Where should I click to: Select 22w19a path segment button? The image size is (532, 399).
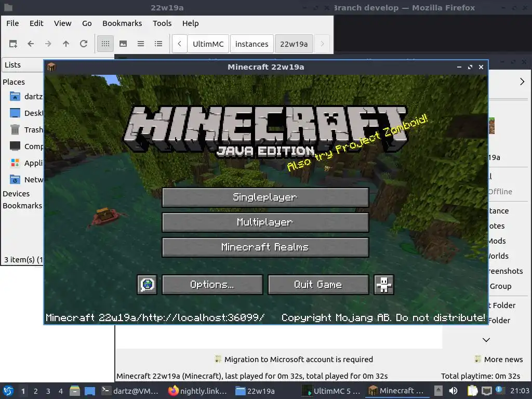[x=294, y=44]
